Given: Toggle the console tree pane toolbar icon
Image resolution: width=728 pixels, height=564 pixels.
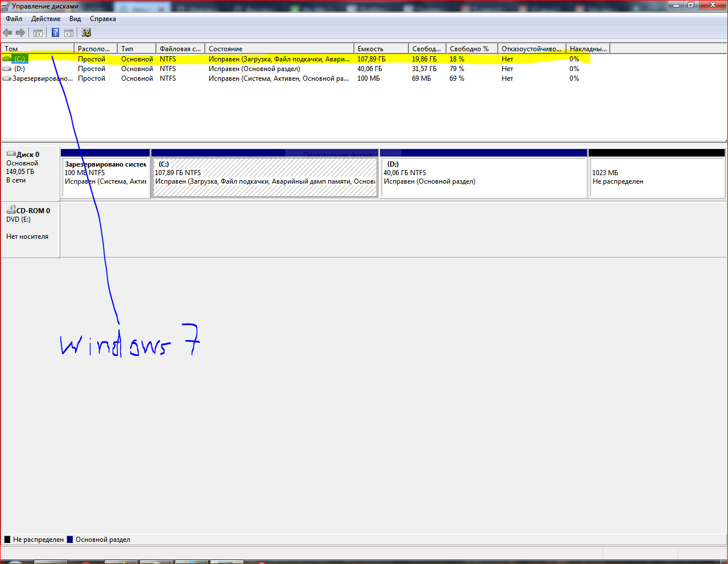Looking at the screenshot, I should 38,33.
